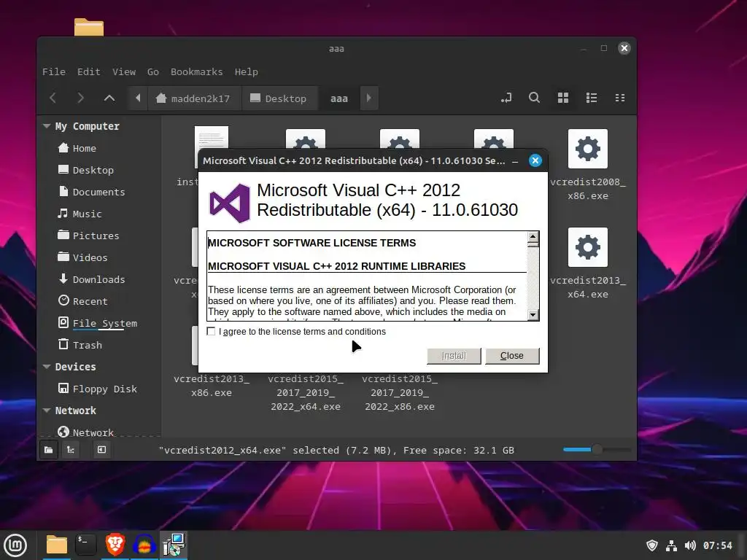The height and width of the screenshot is (560, 747).
Task: Open the Linux Mint start menu
Action: coord(15,545)
